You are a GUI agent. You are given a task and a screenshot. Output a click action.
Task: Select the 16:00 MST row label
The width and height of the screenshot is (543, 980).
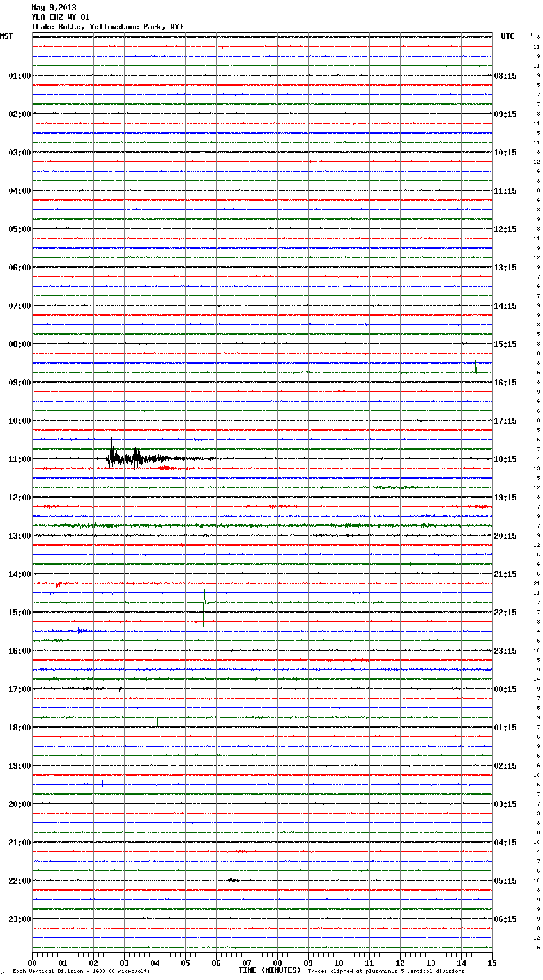(x=20, y=651)
